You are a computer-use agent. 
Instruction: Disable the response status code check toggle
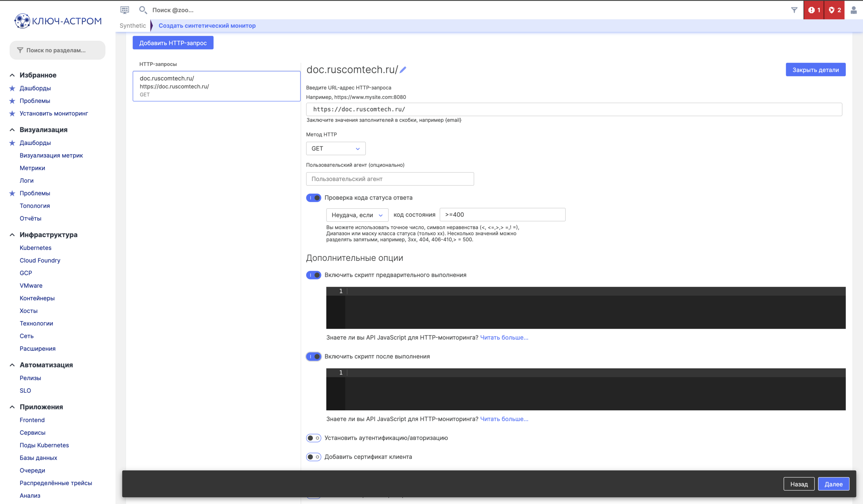pos(314,198)
